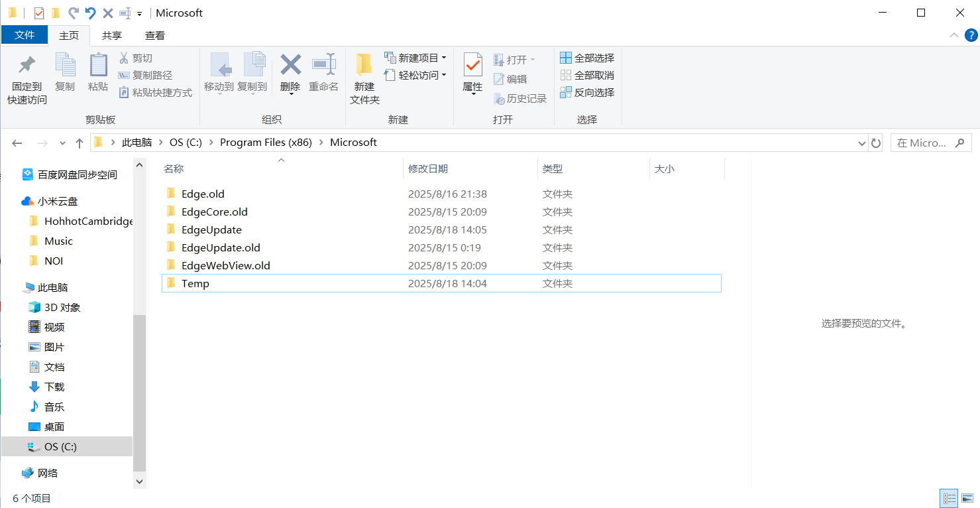Click Select All (全部选择)
The width and height of the screenshot is (980, 508).
pos(587,58)
